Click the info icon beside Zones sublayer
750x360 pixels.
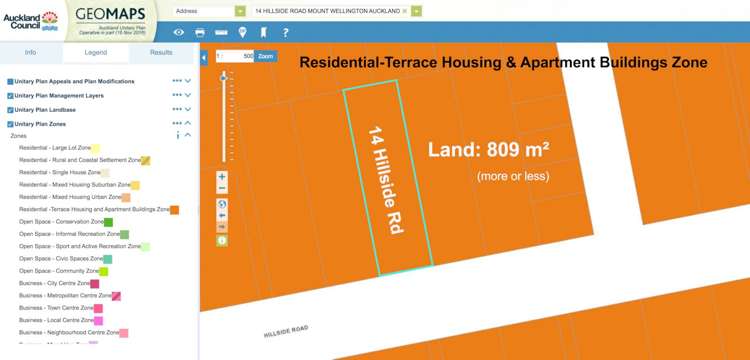177,136
